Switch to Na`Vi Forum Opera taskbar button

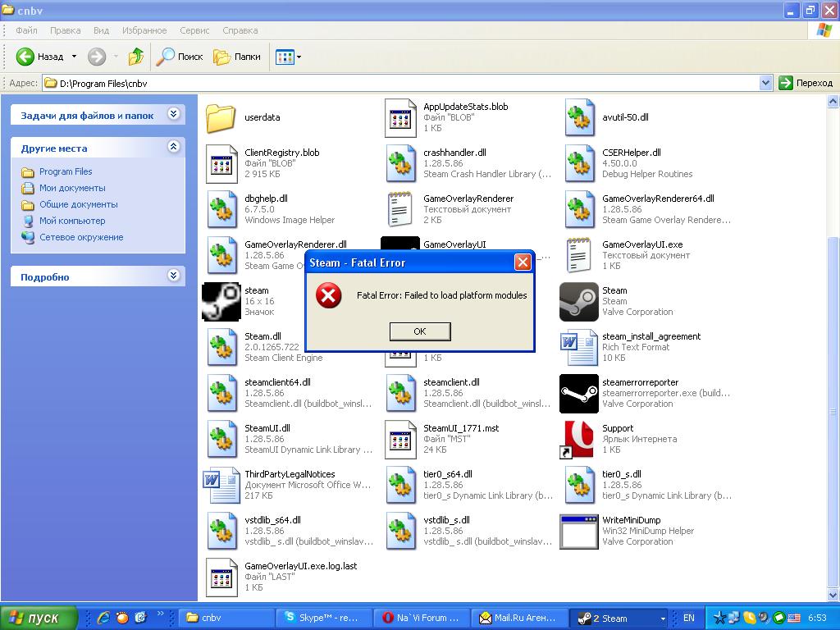point(423,618)
